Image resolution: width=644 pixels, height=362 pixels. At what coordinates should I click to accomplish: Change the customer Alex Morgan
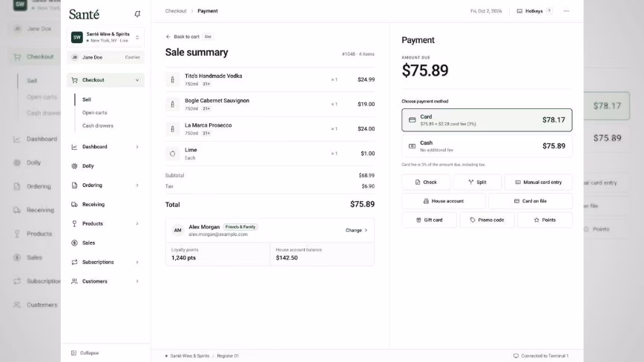356,230
